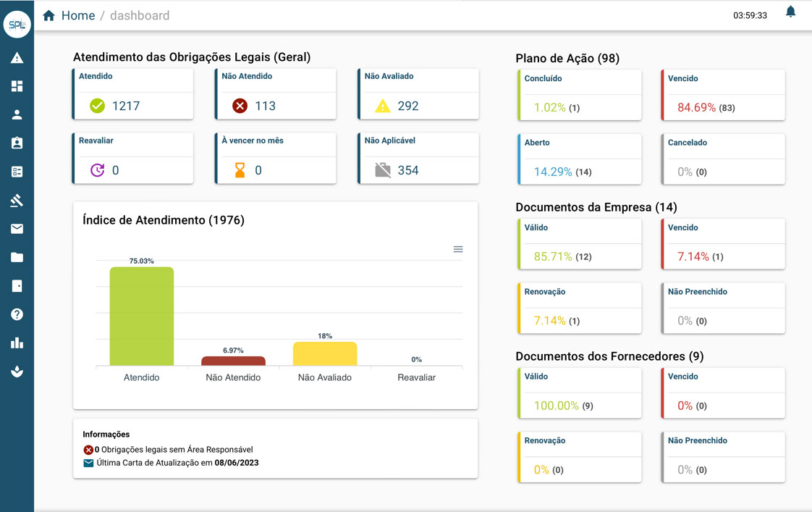Open the Não Avaliado 292 card
The image size is (812, 512).
point(418,94)
